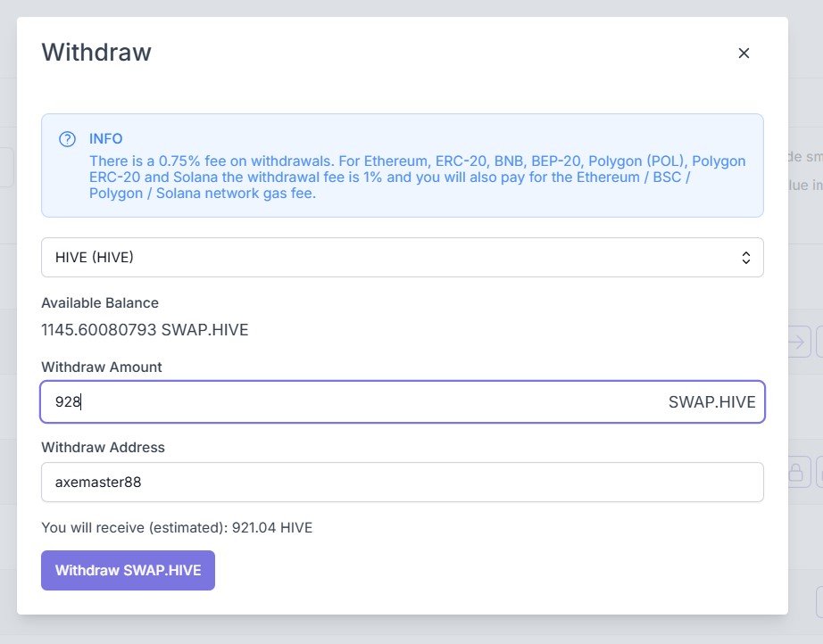
Task: Click the right-arrow icon behind the dialog
Action: [799, 342]
